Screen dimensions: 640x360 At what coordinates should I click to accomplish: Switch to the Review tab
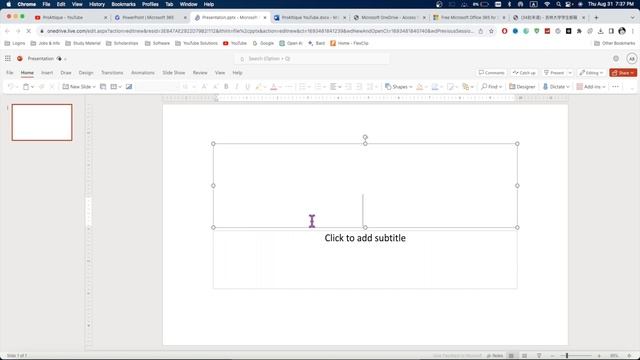200,73
